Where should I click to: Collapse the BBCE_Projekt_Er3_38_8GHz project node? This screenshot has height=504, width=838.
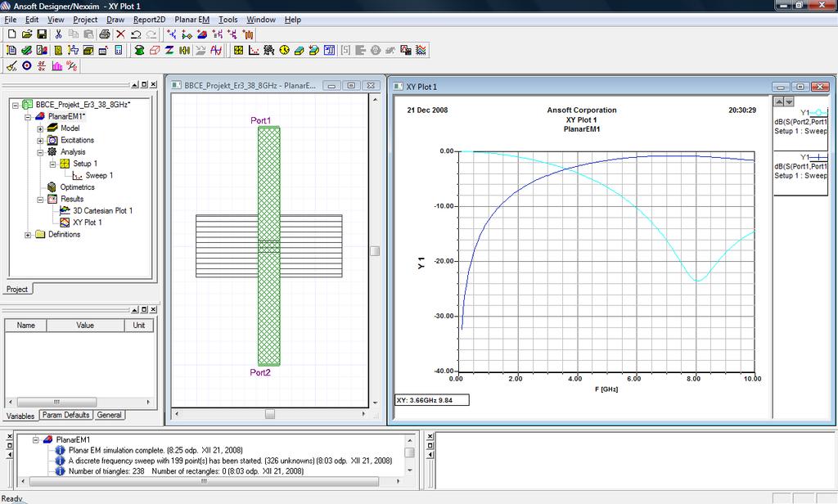(16, 105)
